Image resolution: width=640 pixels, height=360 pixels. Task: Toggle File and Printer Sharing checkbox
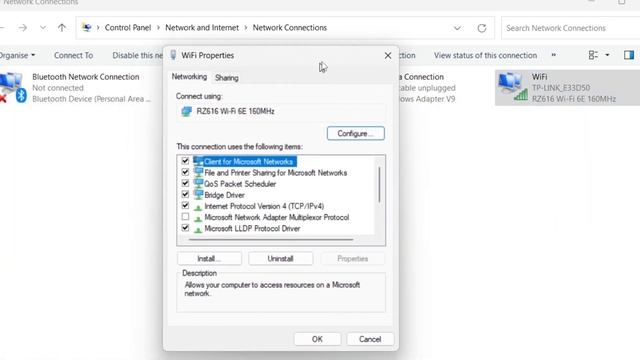tap(185, 172)
